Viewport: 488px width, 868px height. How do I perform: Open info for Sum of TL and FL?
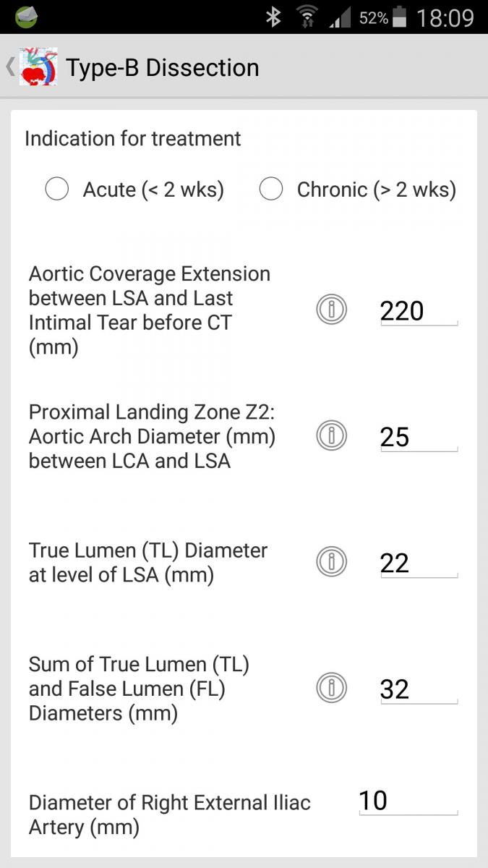(x=332, y=688)
